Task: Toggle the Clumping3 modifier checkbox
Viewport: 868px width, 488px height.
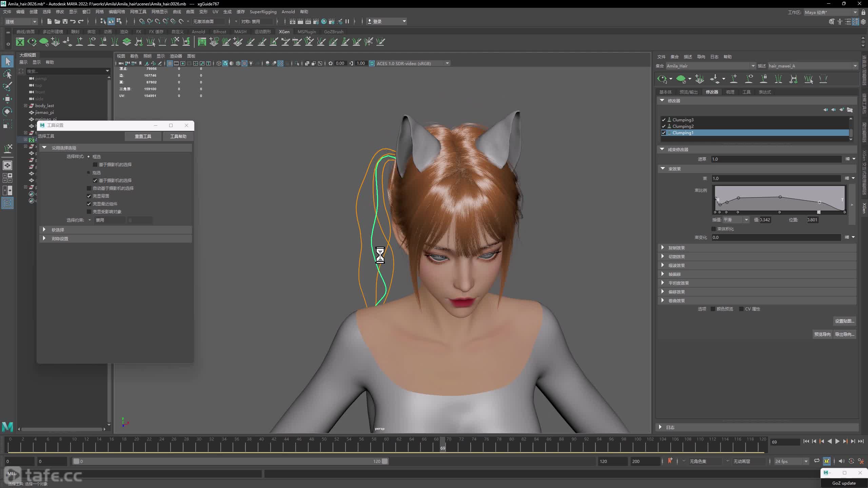Action: pos(664,120)
